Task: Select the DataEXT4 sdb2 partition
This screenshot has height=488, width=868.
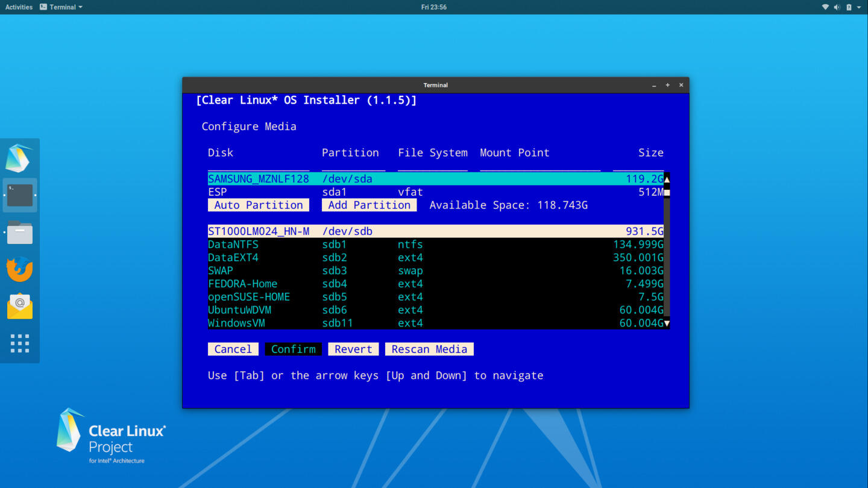Action: pos(435,258)
